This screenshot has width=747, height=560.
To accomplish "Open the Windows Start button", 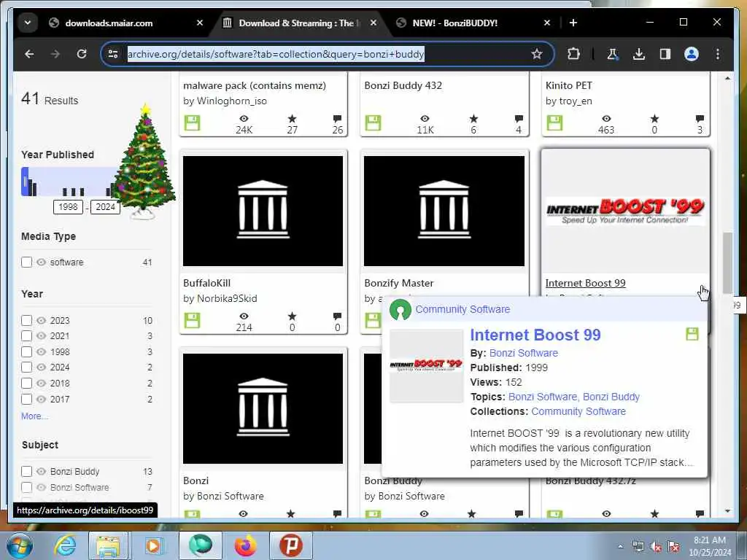I will click(19, 545).
